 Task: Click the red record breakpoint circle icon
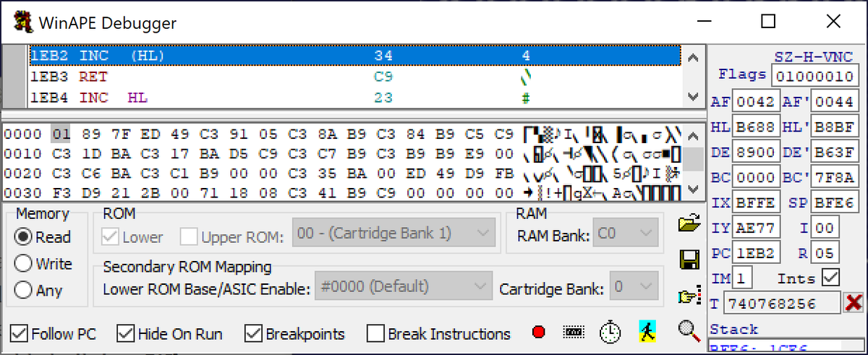(538, 333)
